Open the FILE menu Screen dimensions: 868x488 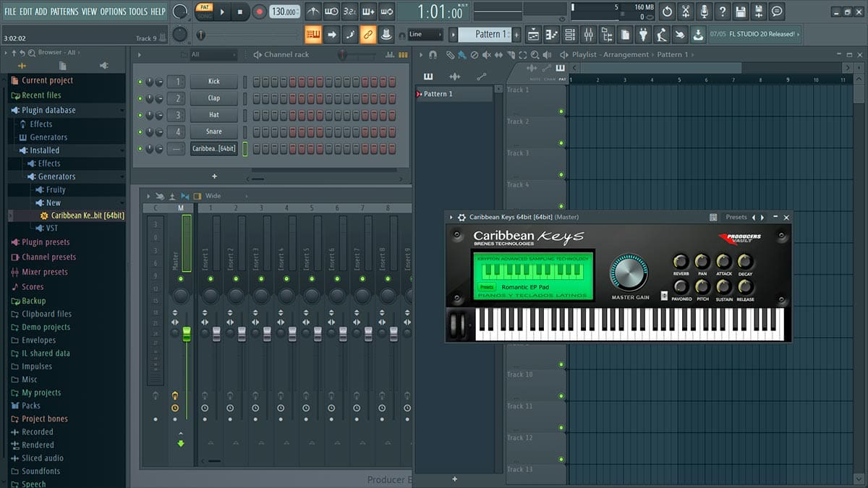10,12
